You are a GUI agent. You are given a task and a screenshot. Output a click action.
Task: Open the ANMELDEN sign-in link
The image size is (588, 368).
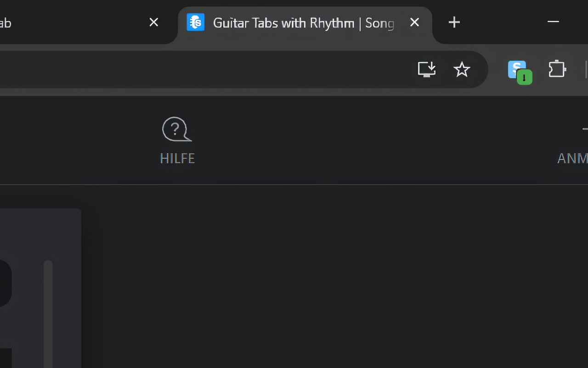tap(572, 158)
